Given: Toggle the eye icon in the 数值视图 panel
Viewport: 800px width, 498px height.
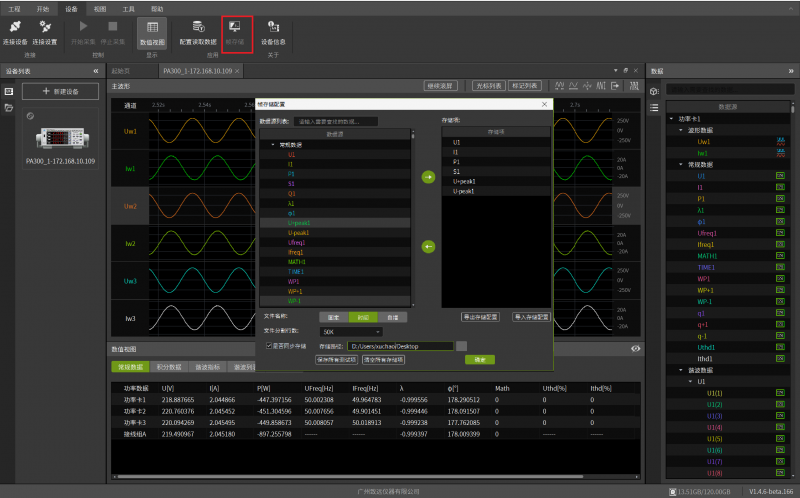Looking at the screenshot, I should click(635, 348).
